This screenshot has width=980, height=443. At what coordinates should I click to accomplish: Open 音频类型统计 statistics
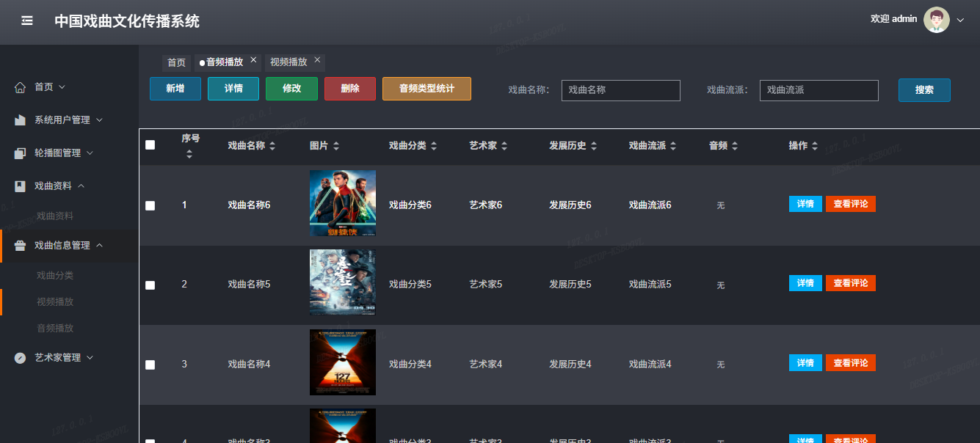(x=427, y=89)
